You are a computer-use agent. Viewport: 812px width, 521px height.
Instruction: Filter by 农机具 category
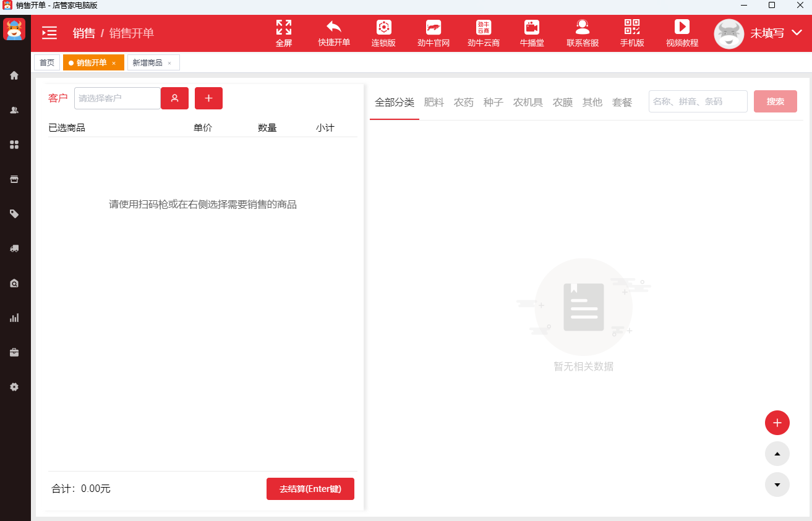pyautogui.click(x=528, y=102)
